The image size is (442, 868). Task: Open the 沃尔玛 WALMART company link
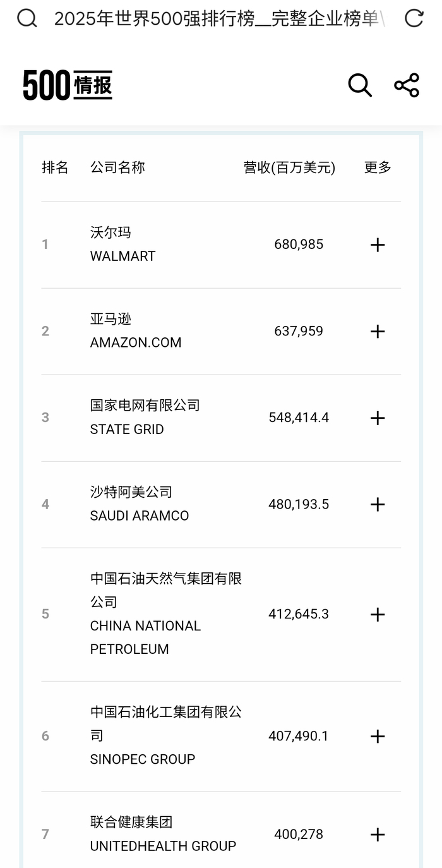point(122,244)
